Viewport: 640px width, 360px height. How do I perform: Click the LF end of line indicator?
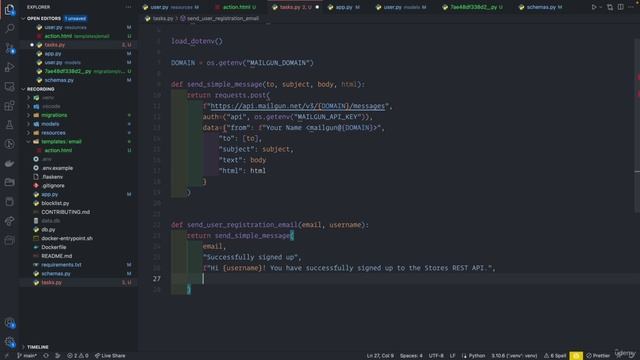(x=452, y=356)
